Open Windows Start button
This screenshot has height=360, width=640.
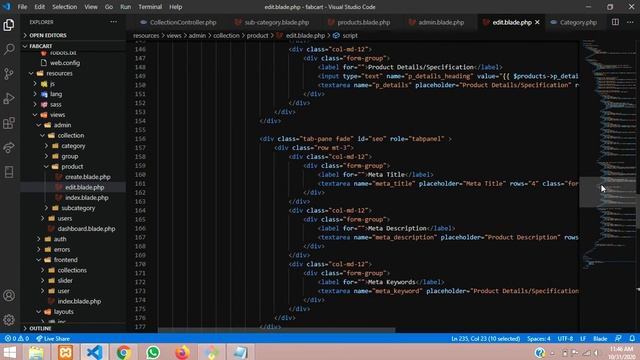click(9, 352)
